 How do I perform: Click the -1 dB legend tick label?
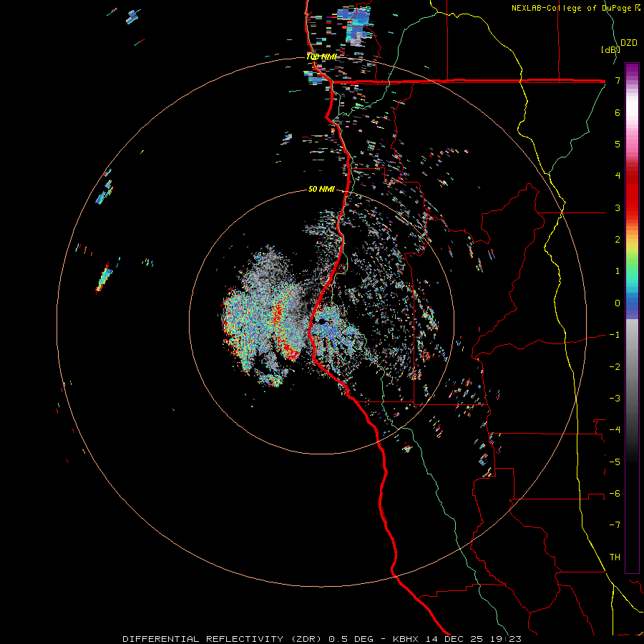pyautogui.click(x=615, y=335)
